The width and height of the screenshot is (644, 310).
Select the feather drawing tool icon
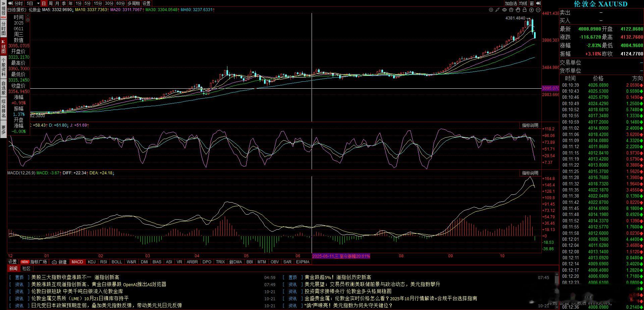coord(498,10)
